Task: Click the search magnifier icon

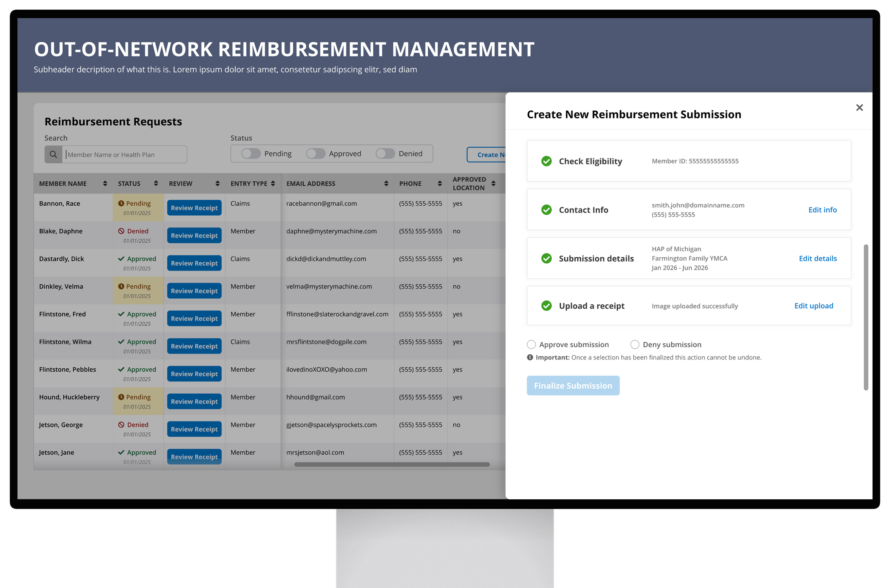Action: tap(53, 154)
